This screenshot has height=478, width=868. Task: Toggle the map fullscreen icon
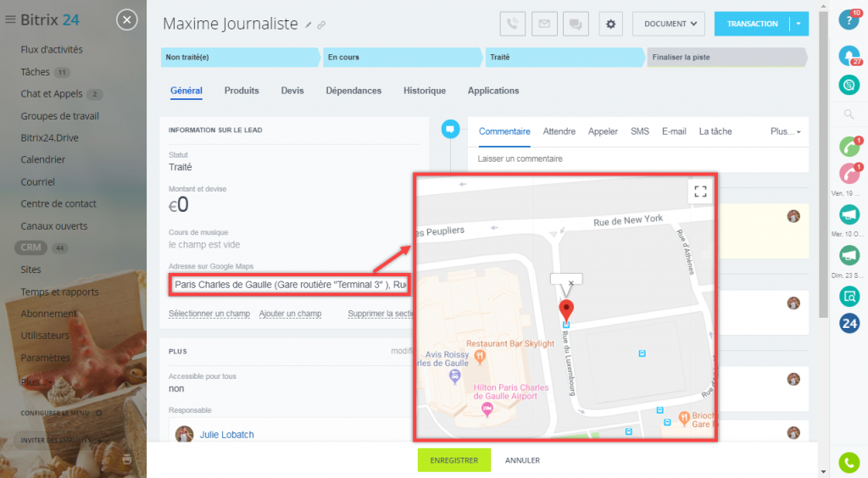click(700, 192)
